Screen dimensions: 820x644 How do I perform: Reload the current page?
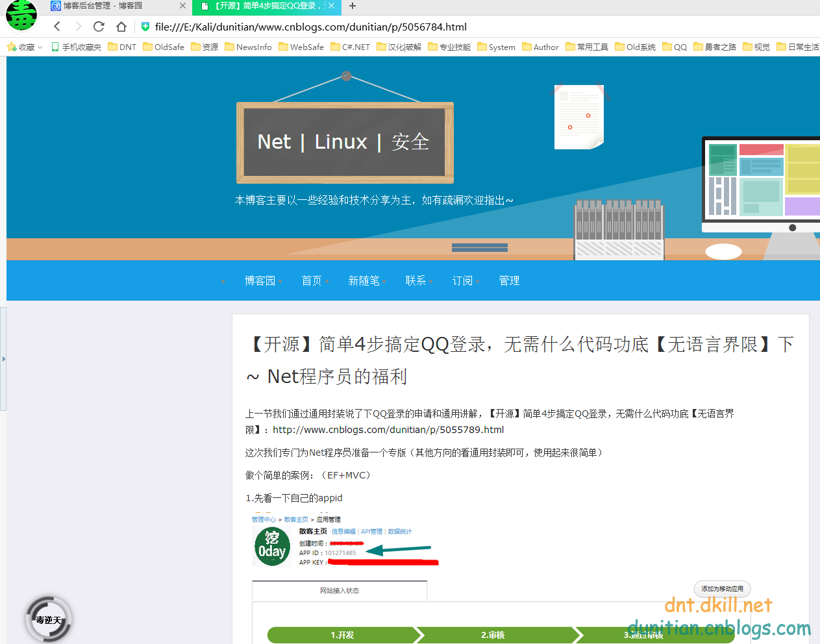(x=99, y=27)
